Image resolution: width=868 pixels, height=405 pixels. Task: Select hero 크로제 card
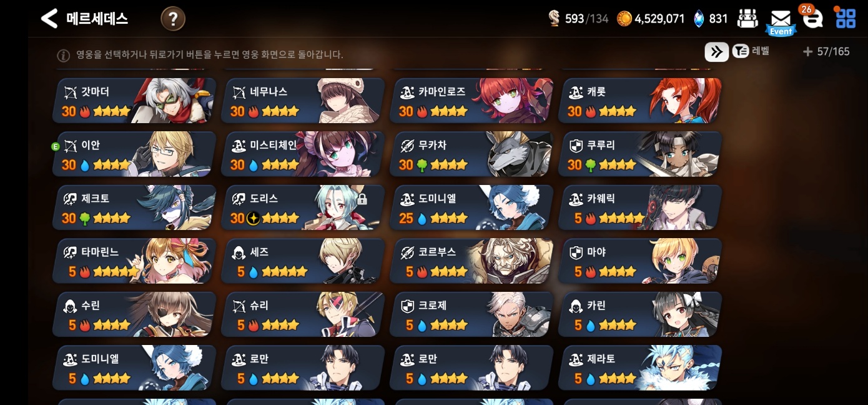(x=471, y=314)
